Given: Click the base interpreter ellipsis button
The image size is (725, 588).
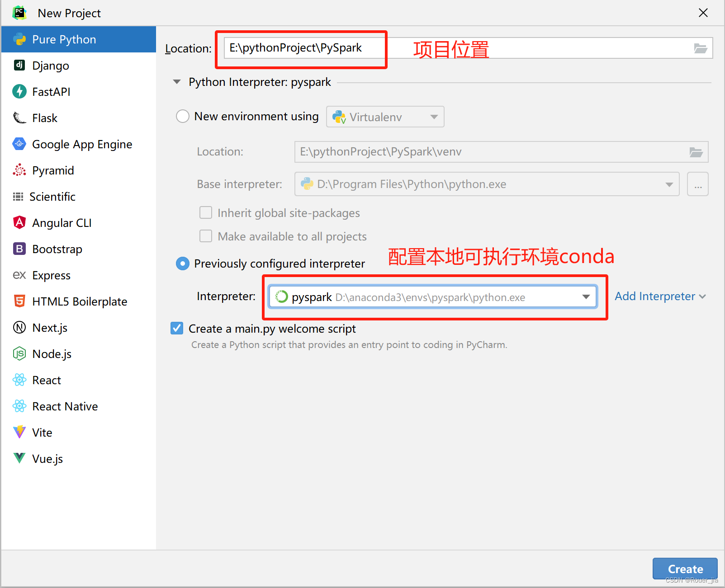Looking at the screenshot, I should (698, 184).
